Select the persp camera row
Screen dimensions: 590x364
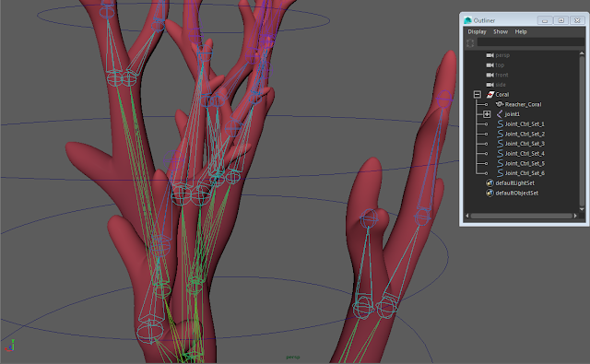[x=502, y=55]
